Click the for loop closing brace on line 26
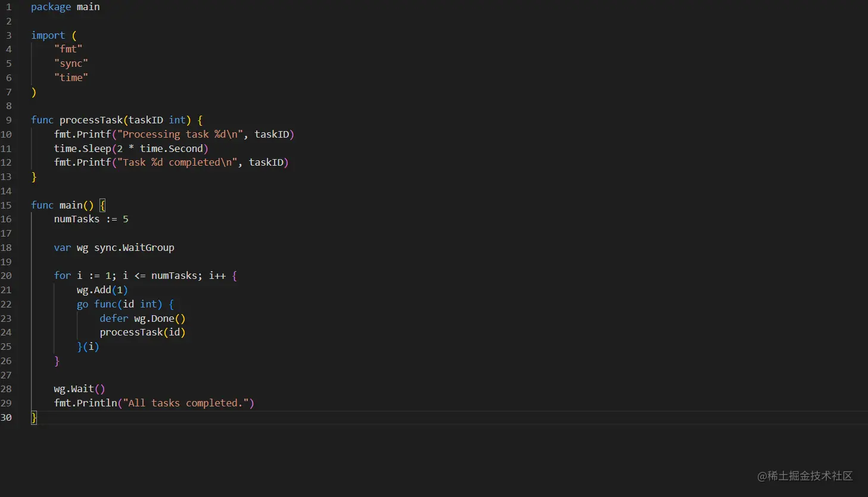 [x=57, y=361]
